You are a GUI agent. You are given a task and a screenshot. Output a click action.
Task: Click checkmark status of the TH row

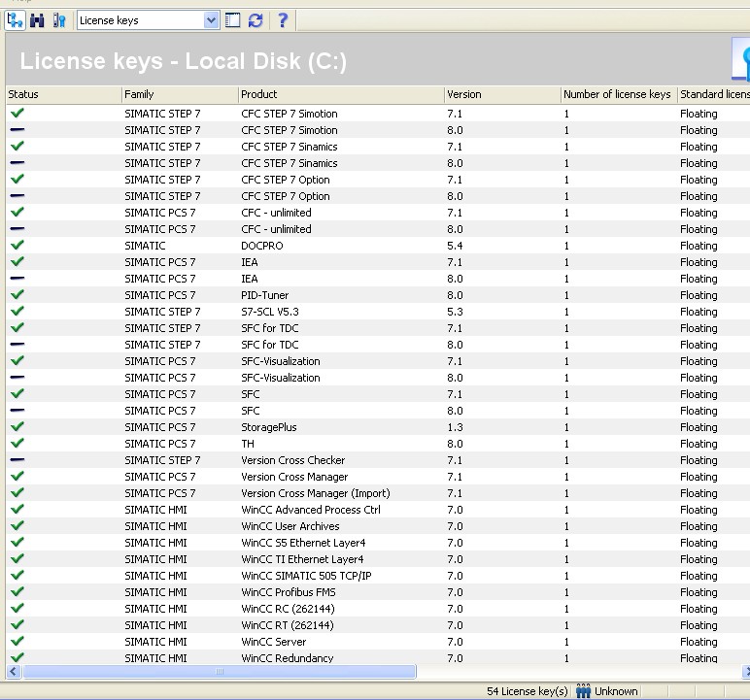17,444
